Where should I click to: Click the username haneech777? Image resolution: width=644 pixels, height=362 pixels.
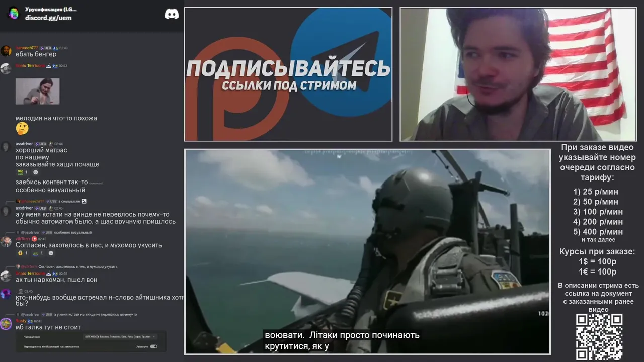coord(26,48)
